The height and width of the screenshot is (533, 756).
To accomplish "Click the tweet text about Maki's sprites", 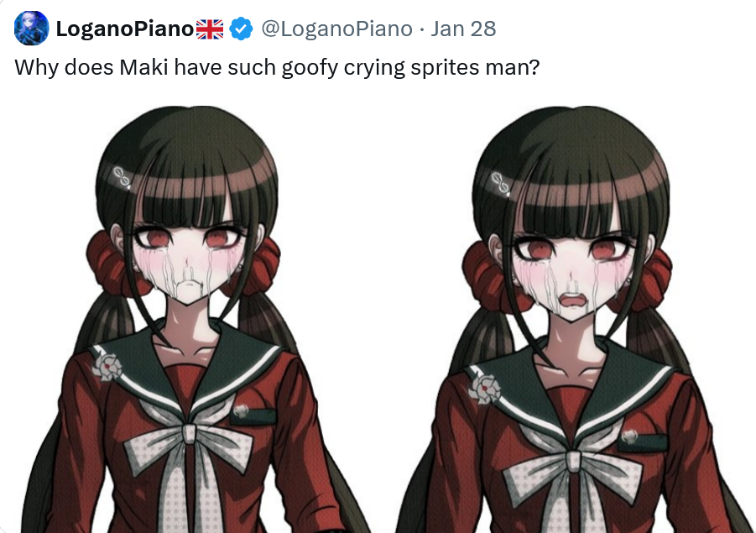I will [x=277, y=67].
